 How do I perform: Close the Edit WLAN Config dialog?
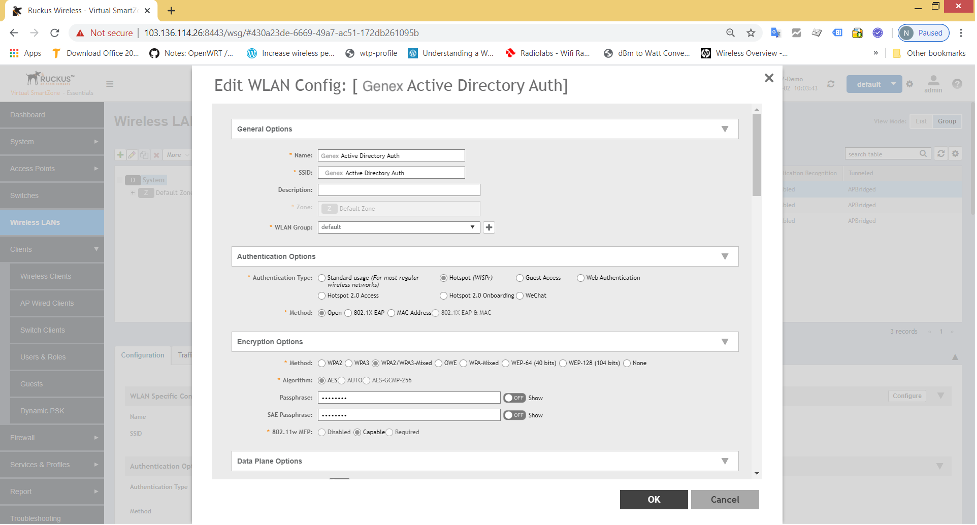pos(769,78)
